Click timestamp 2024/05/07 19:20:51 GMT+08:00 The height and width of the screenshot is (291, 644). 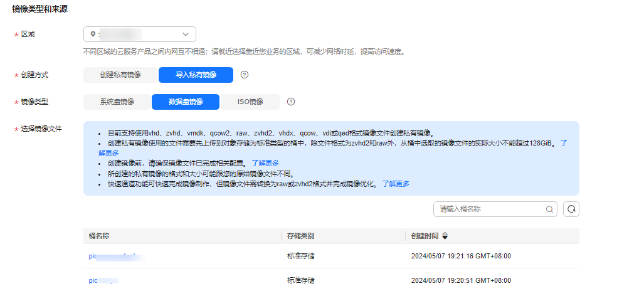coord(461,281)
